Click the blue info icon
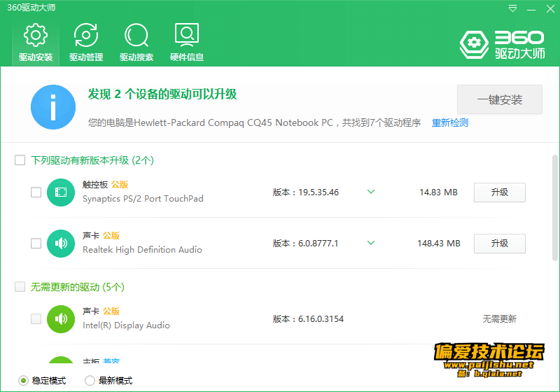This screenshot has width=560, height=392. click(x=53, y=107)
